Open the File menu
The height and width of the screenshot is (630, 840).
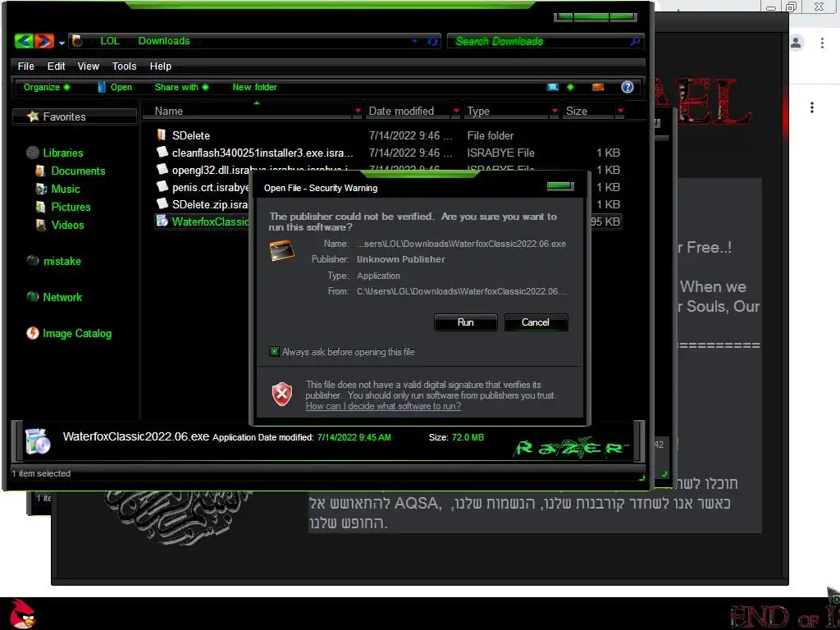pos(25,66)
